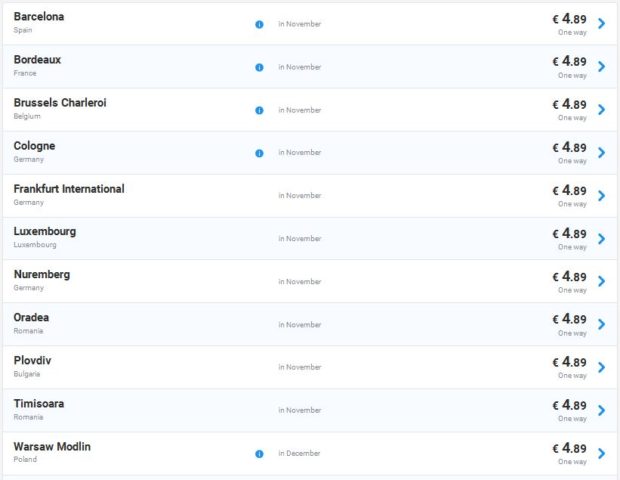
Task: Click the Warsaw Modlin info icon
Action: pyautogui.click(x=259, y=454)
